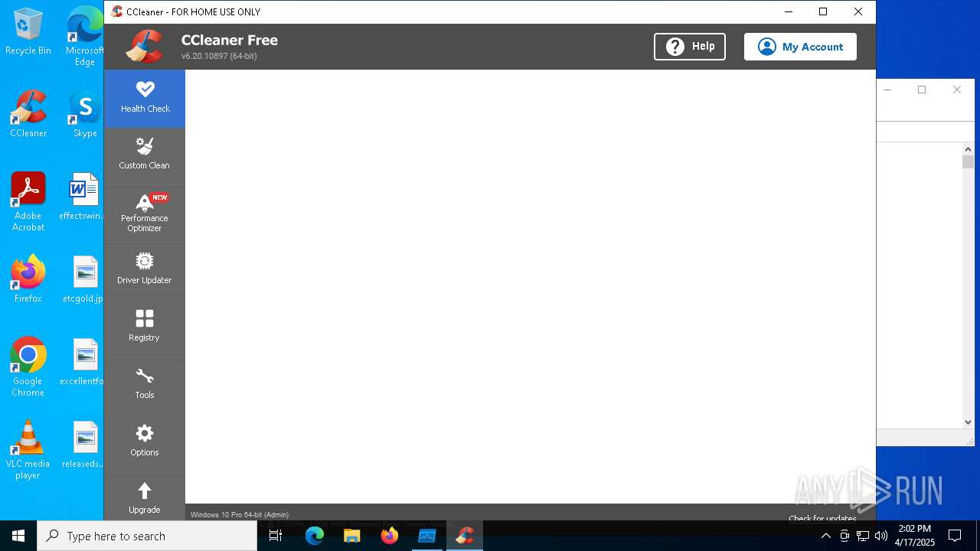Open the Windows Start menu
The width and height of the screenshot is (980, 551).
point(18,536)
